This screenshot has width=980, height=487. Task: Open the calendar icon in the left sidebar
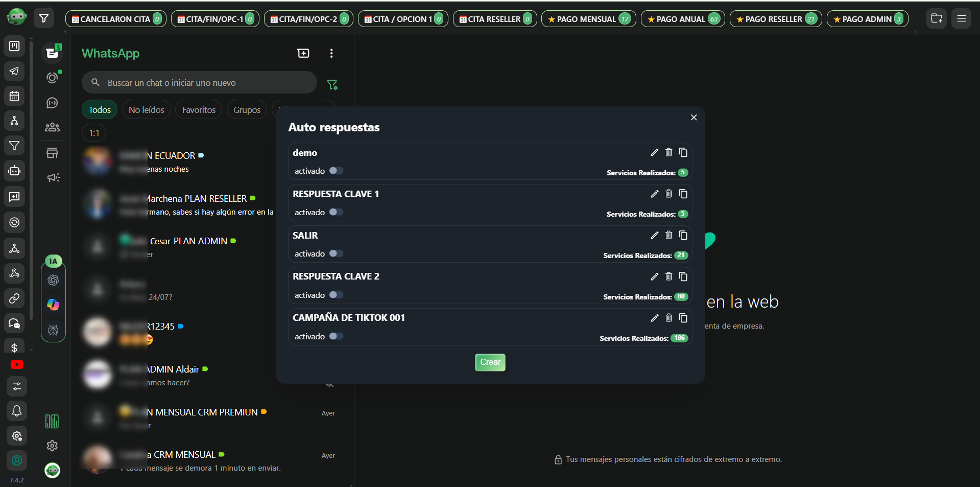(x=14, y=96)
